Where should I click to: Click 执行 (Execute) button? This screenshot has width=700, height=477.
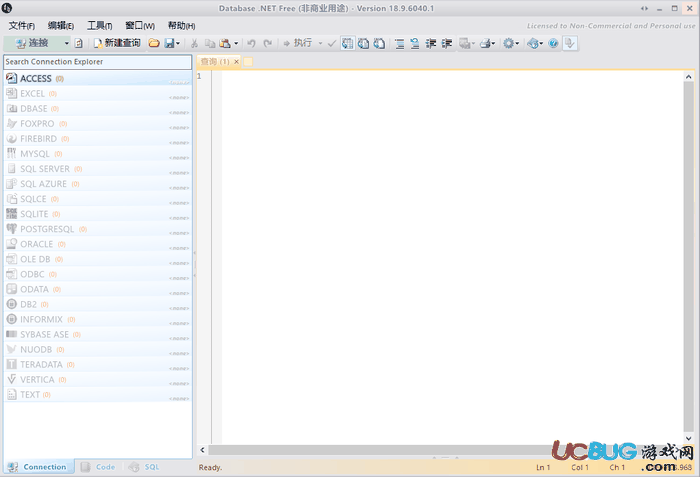[298, 43]
